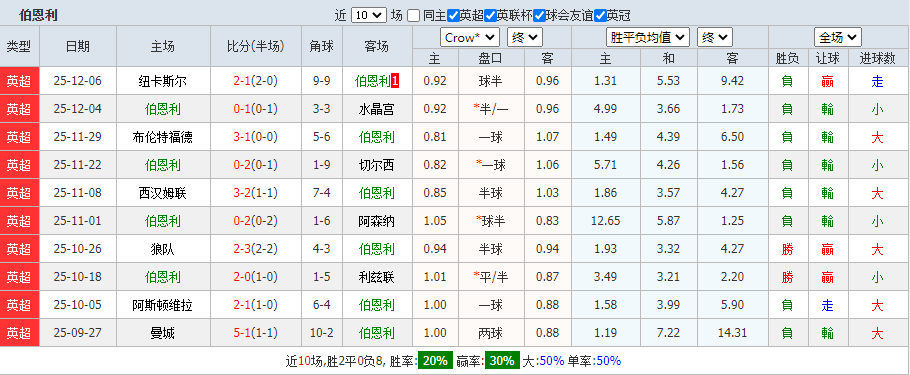This screenshot has width=910, height=375.
Task: Click the 西汉姆联 home team link
Action: (x=162, y=193)
